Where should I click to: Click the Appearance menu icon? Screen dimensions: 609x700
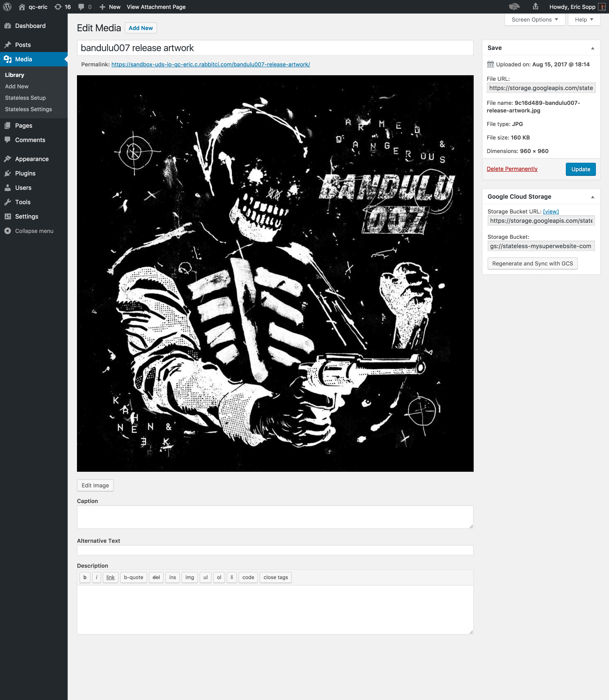click(8, 159)
